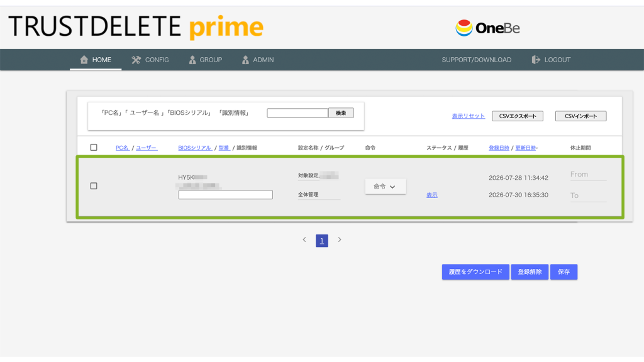Tick the select-all checkbox in header
Screen dimensions: 644x362
(94, 147)
